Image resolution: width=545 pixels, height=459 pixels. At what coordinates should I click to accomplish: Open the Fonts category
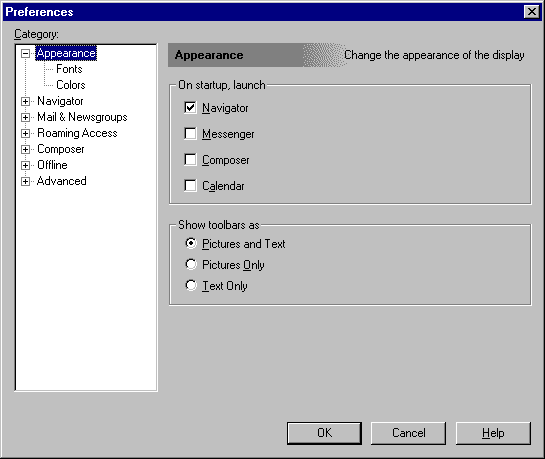(x=69, y=69)
